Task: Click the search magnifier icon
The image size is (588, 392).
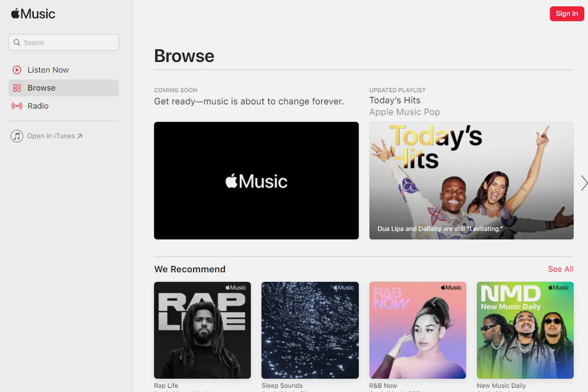Action: click(x=17, y=42)
